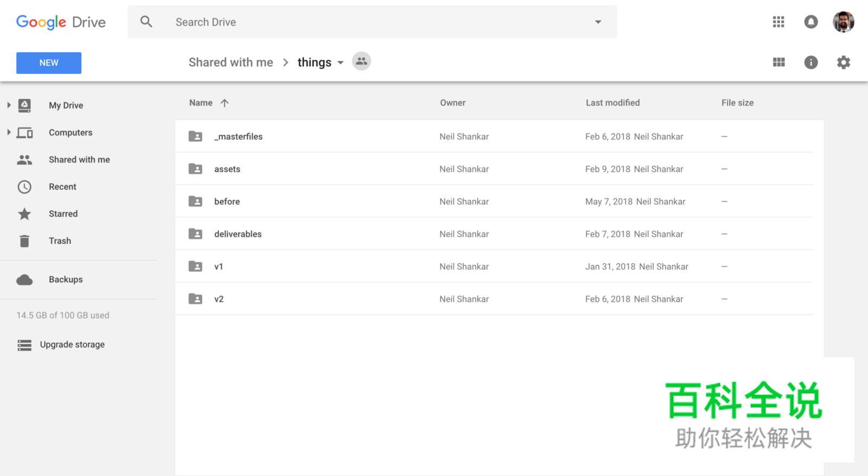Open the settings gear menu
868x476 pixels.
[x=843, y=62]
